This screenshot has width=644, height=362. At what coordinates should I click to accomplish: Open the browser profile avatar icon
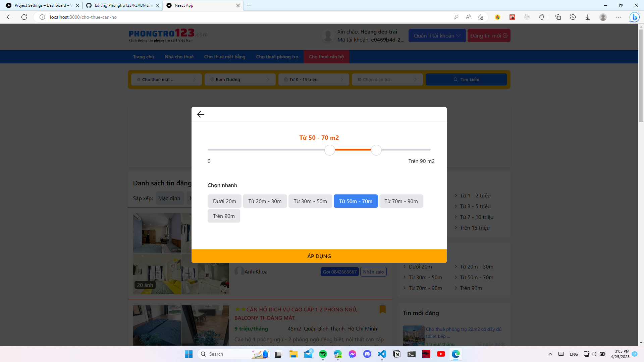coord(603,17)
